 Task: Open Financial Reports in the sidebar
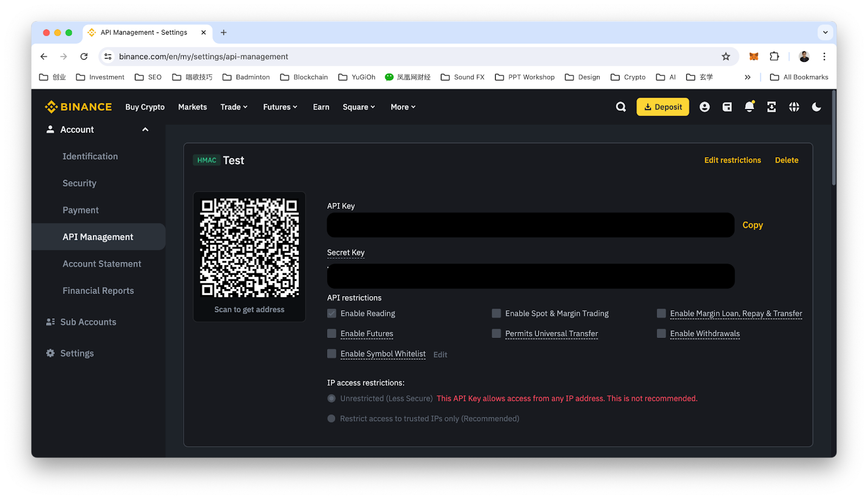pyautogui.click(x=98, y=291)
